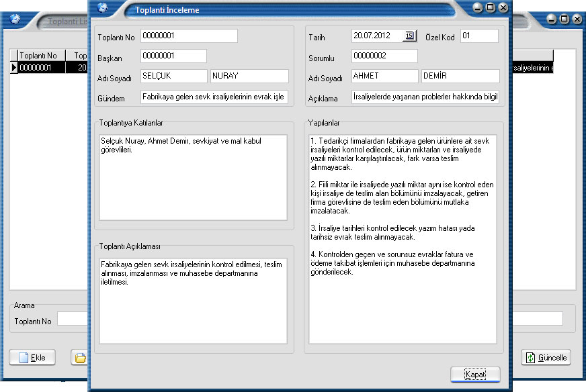The height and width of the screenshot is (392, 586).
Task: Click the folder icon button in the background window
Action: [x=79, y=358]
